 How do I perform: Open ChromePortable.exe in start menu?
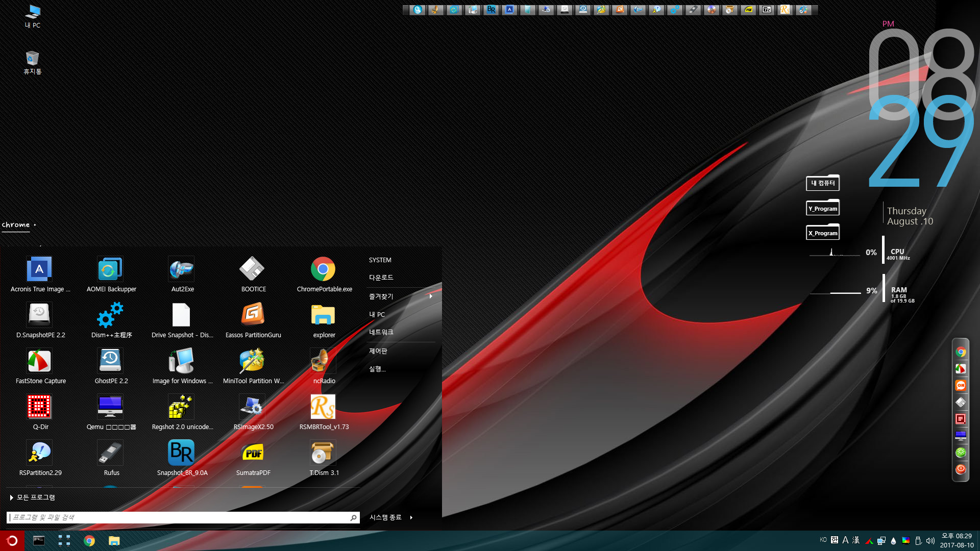pyautogui.click(x=324, y=274)
